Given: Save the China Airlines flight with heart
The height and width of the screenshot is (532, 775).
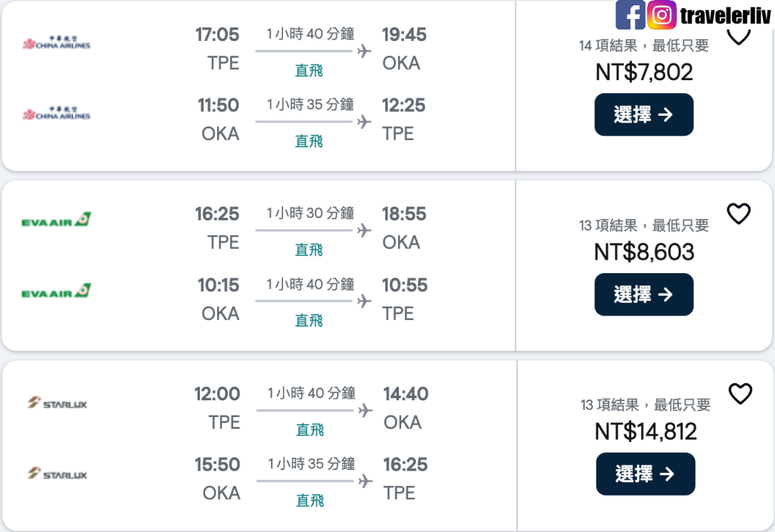Looking at the screenshot, I should point(739,36).
